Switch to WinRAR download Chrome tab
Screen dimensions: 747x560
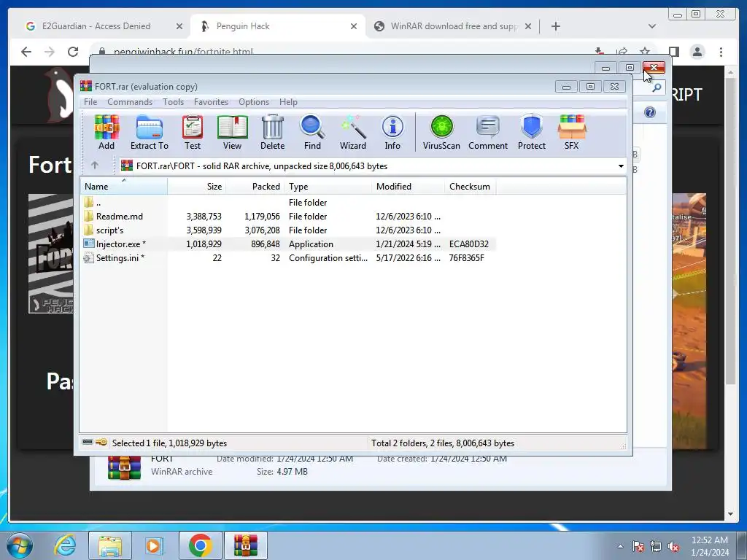453,26
